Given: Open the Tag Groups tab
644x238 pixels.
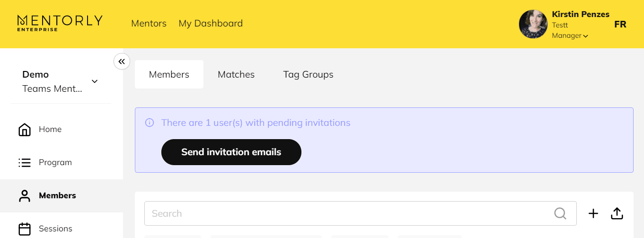Looking at the screenshot, I should click(x=308, y=74).
